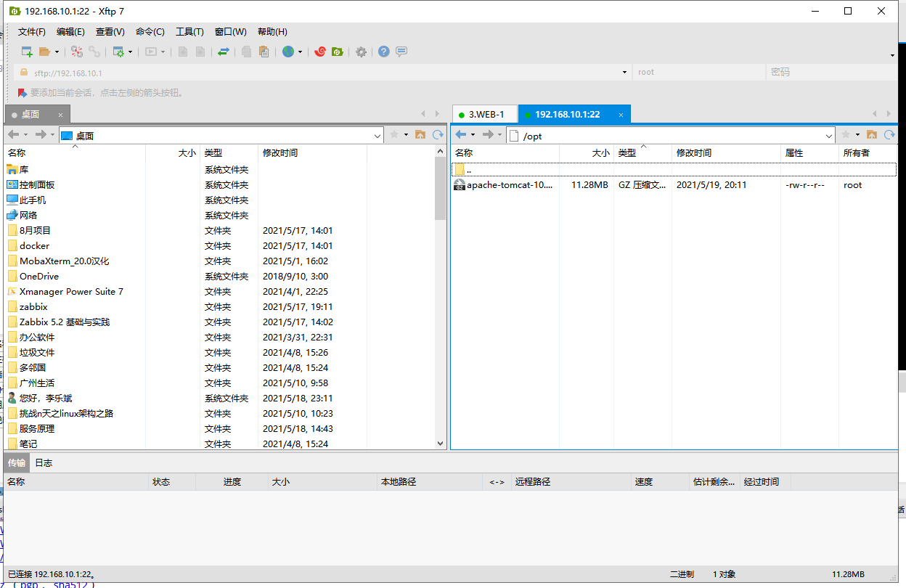This screenshot has width=906, height=588.
Task: Close the local 桌面 tab
Action: pyautogui.click(x=61, y=115)
